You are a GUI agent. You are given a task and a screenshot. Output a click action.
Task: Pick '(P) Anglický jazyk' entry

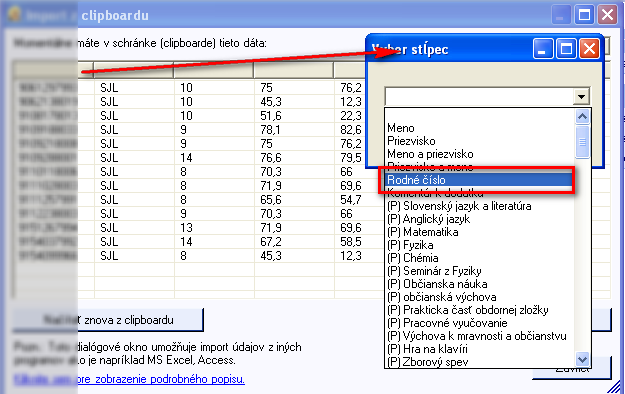click(428, 219)
